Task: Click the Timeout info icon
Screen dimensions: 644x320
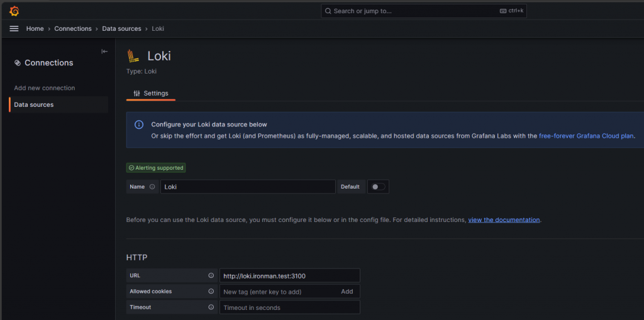Action: [x=211, y=307]
